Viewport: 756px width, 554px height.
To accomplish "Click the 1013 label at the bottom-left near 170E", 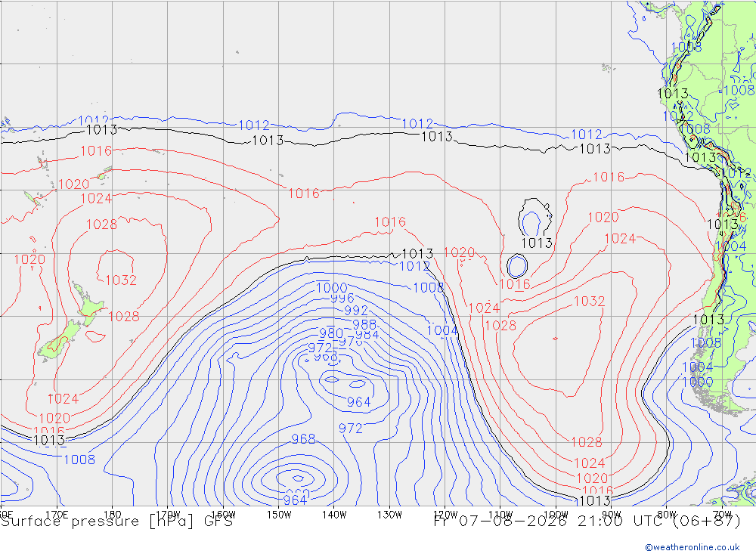I will coord(49,440).
